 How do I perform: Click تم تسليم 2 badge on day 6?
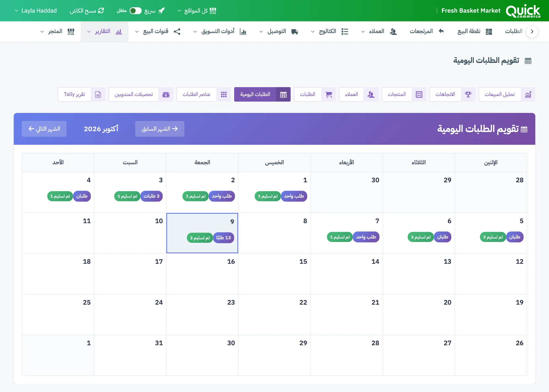[x=421, y=237]
